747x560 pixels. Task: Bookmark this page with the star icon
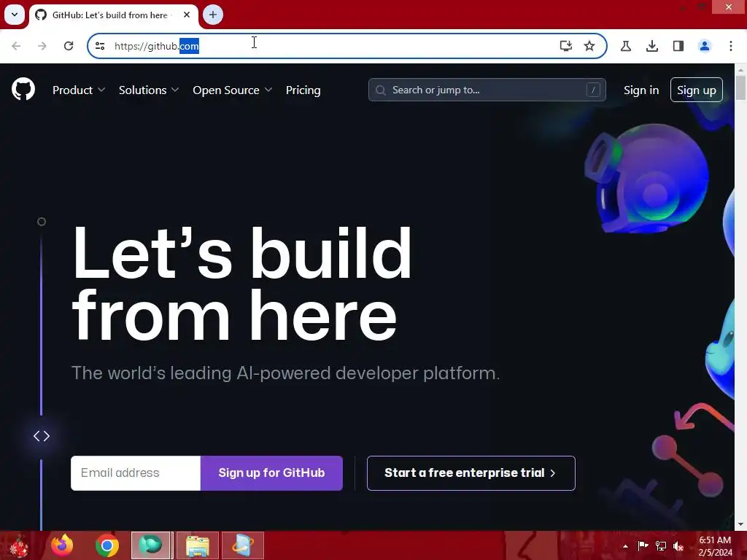(589, 46)
